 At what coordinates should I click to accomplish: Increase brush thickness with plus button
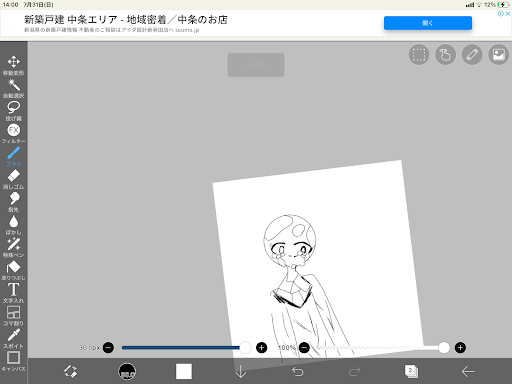coord(262,348)
